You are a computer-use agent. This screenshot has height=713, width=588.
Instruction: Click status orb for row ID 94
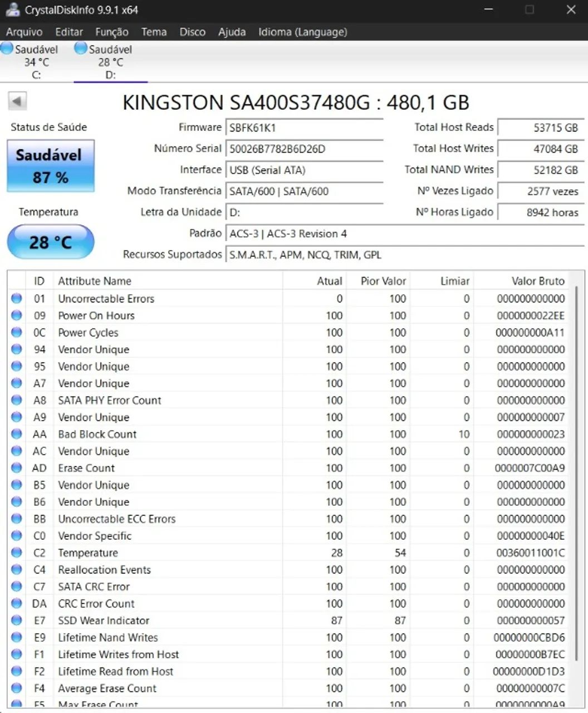point(17,349)
